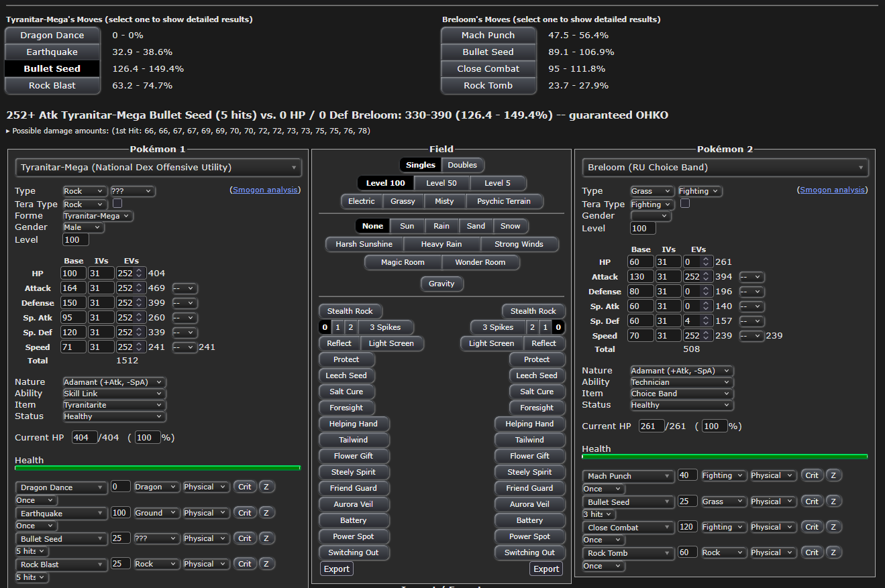885x588 pixels.
Task: Toggle Wonder Room
Action: click(480, 262)
